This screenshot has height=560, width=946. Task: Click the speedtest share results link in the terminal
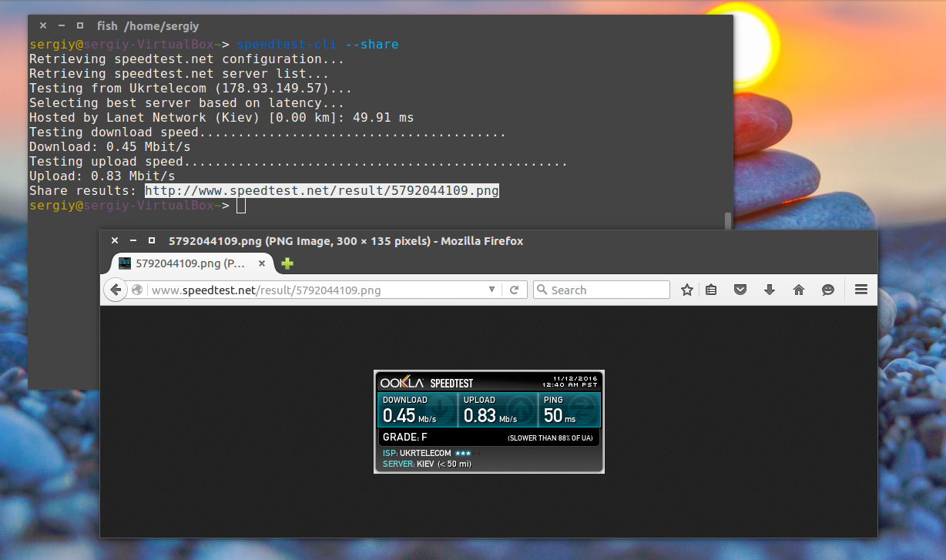320,190
